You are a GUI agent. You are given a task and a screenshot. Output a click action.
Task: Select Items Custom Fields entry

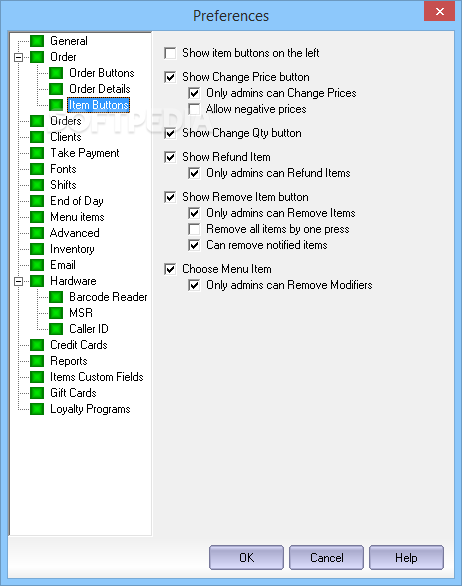tap(97, 377)
